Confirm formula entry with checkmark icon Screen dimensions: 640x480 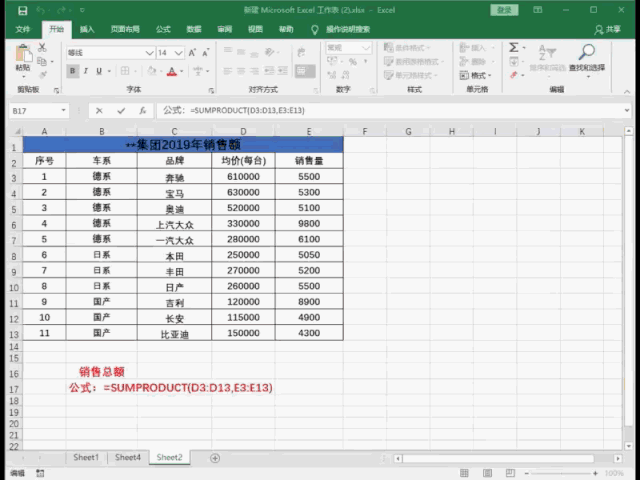(x=121, y=111)
